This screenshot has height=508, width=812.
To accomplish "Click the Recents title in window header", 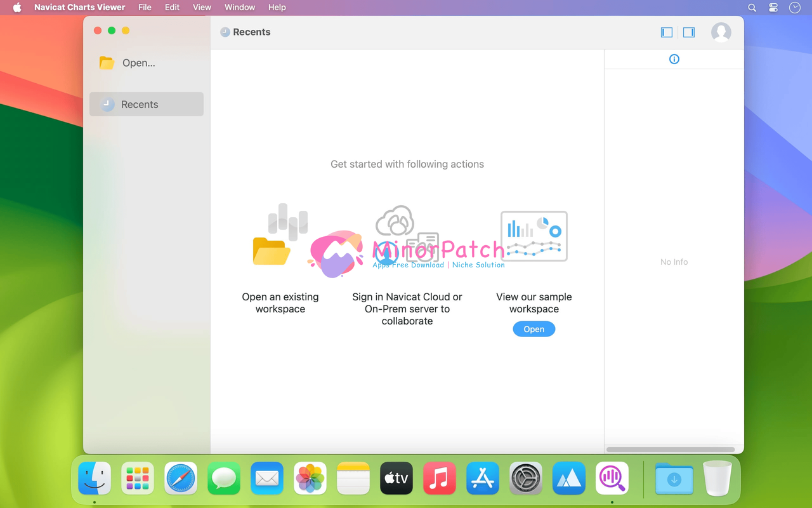I will point(252,32).
